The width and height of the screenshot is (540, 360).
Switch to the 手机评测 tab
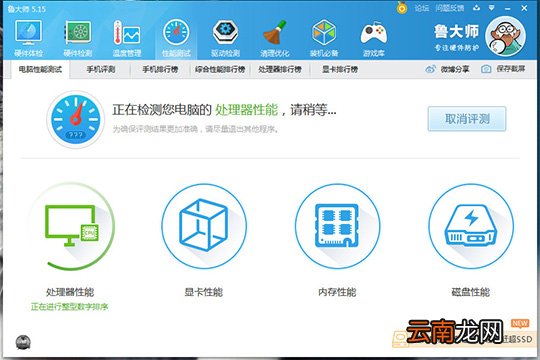(101, 69)
